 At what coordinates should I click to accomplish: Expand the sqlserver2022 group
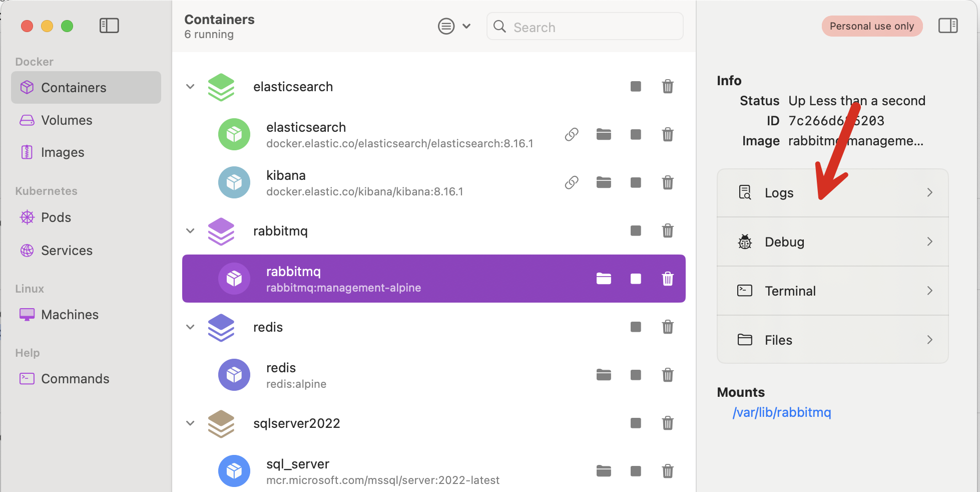click(x=190, y=423)
